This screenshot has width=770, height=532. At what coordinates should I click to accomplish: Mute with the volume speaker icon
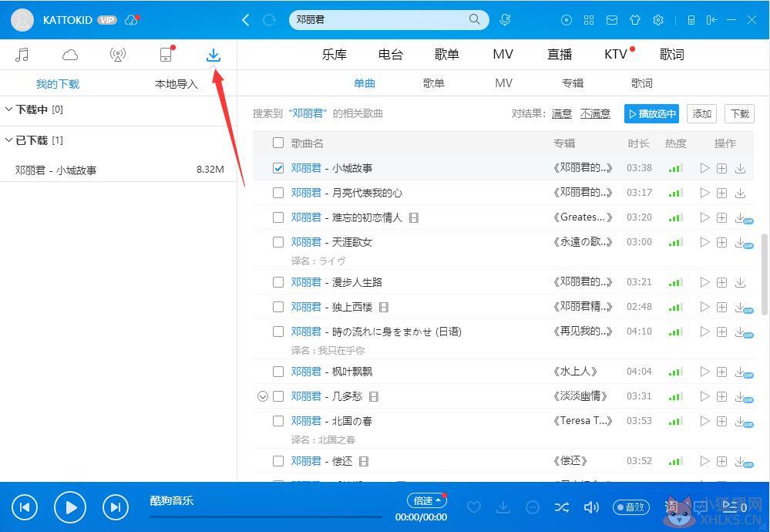(591, 507)
